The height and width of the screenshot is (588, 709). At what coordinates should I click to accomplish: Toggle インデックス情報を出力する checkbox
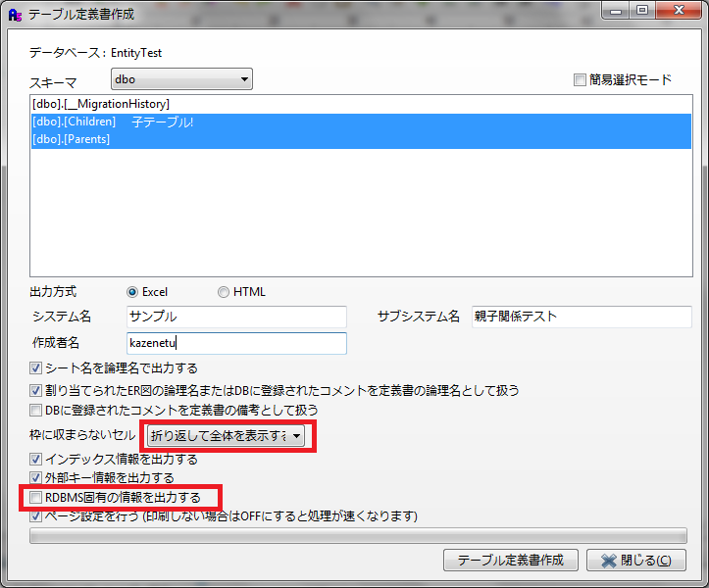(35, 460)
